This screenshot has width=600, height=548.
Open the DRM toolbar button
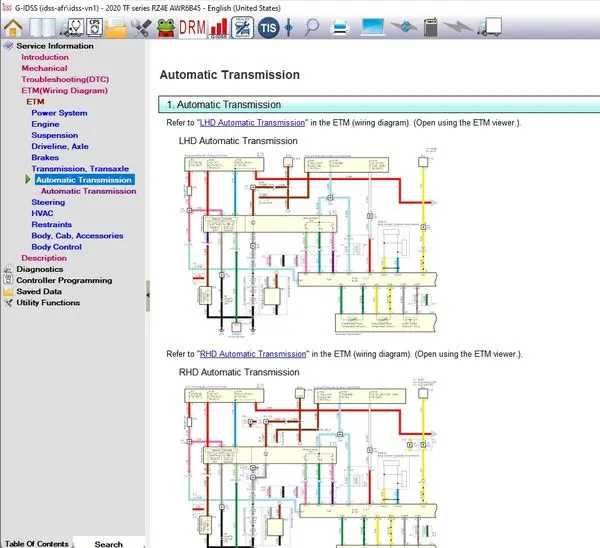pos(192,28)
